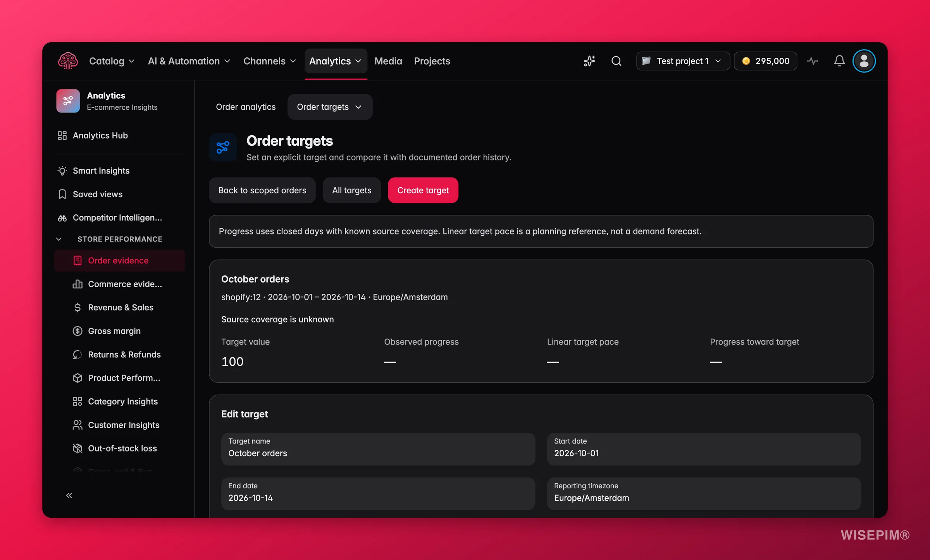Click the 295,000 credits balance

tap(765, 61)
